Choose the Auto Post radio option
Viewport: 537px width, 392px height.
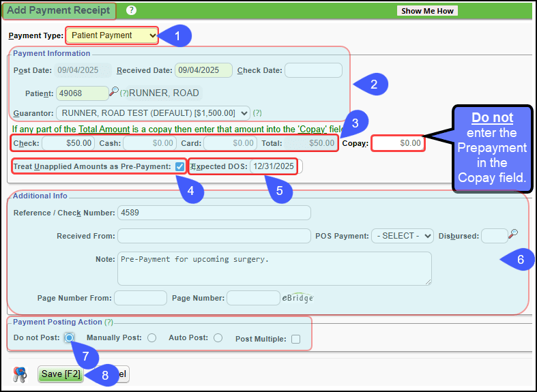218,338
